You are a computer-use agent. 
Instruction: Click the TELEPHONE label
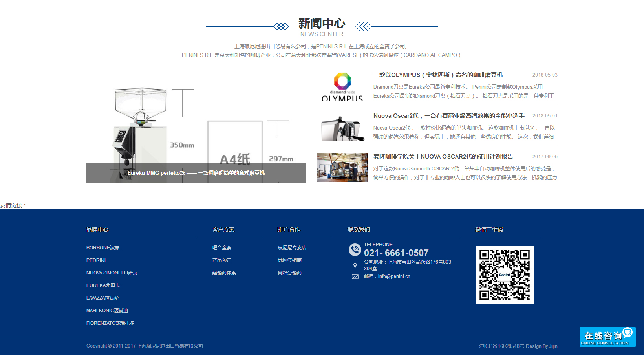point(378,245)
